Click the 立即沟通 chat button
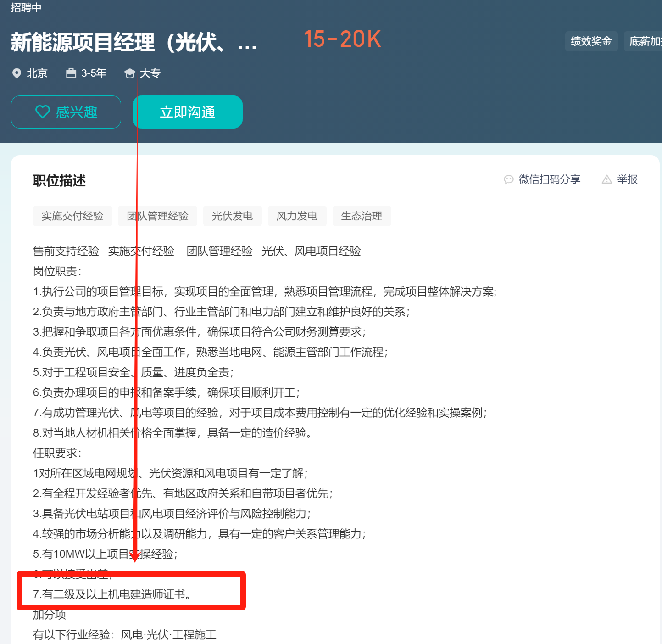662x644 pixels. [x=188, y=112]
